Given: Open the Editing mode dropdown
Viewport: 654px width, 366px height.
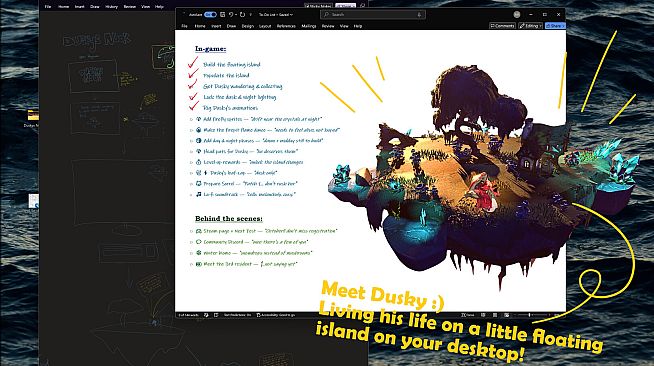Looking at the screenshot, I should pos(530,26).
